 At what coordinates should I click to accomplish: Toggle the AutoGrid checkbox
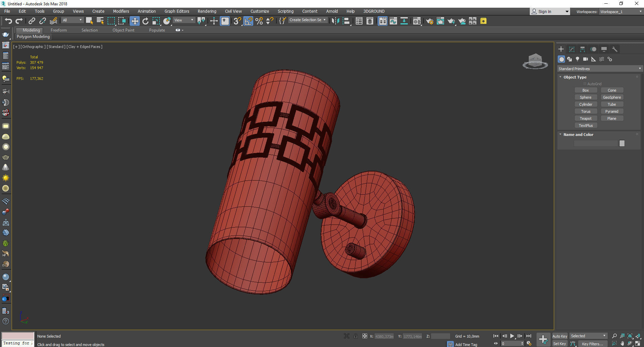[x=585, y=84]
